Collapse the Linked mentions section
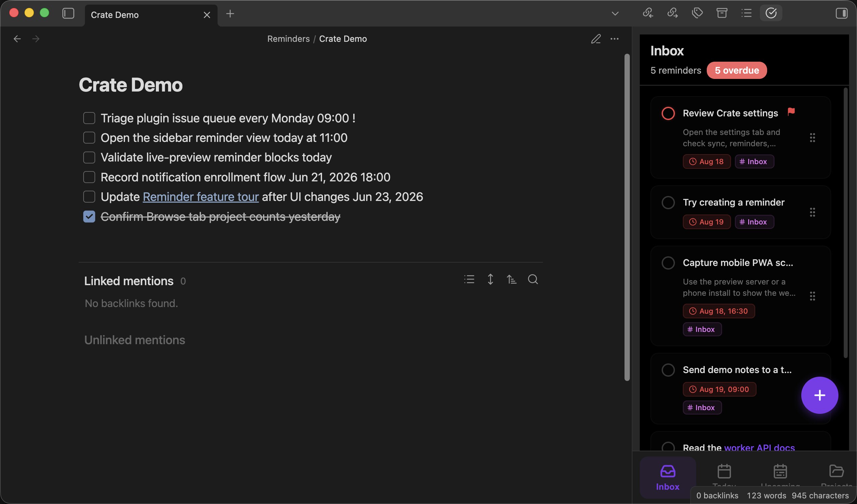Viewport: 857px width, 504px height. point(129,281)
